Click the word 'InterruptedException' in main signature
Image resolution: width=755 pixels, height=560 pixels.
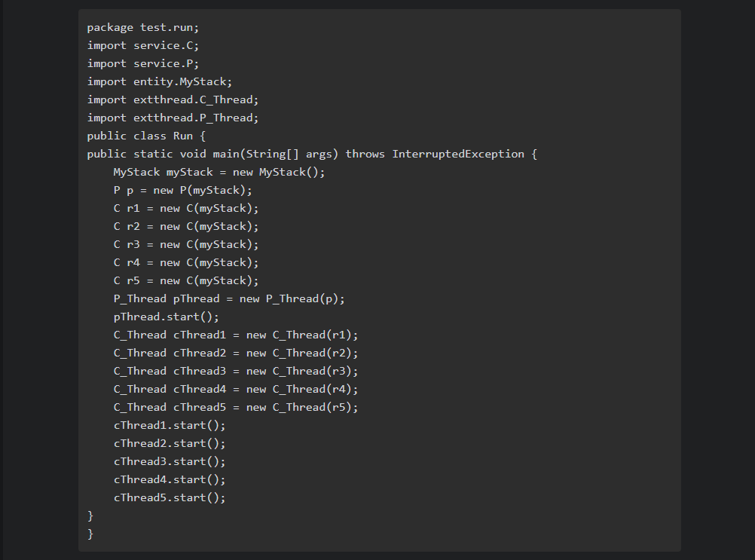point(458,155)
